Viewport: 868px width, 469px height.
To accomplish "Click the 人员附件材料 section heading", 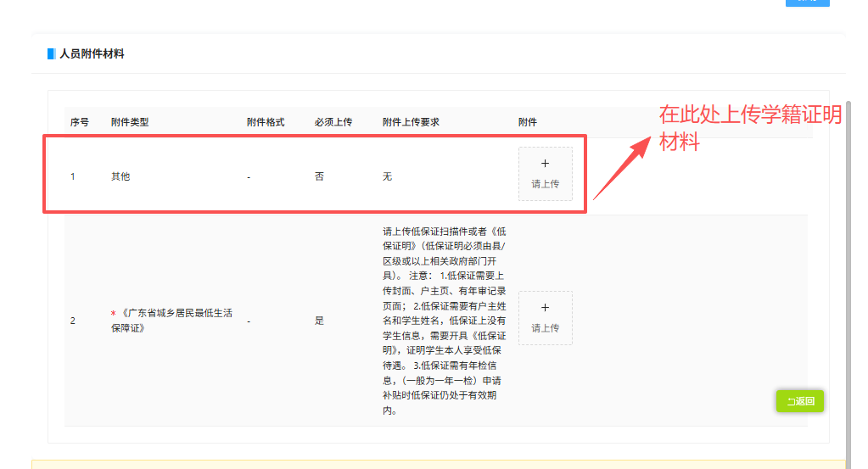I will 92,53.
